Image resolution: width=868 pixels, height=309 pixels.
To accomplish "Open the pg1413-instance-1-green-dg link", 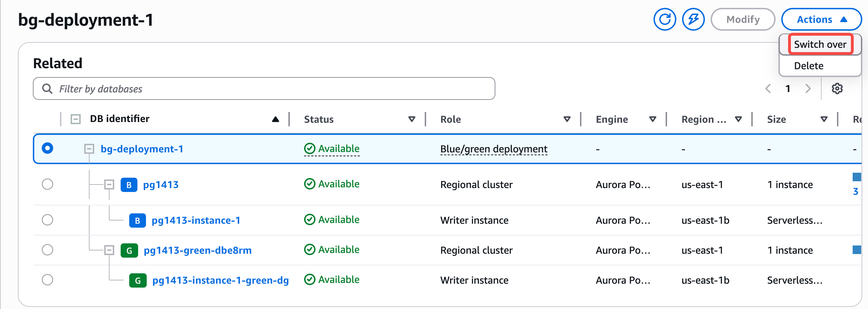I will (220, 280).
